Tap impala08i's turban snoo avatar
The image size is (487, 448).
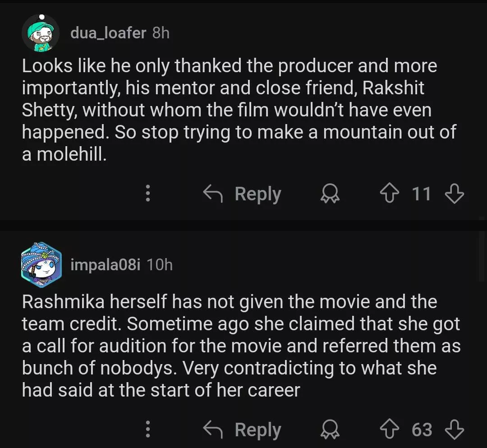pos(41,264)
